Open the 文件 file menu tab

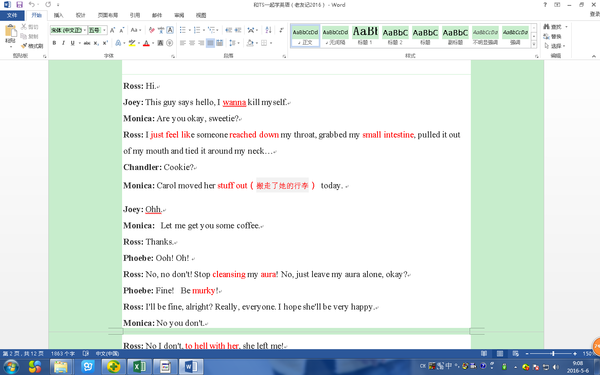12,15
